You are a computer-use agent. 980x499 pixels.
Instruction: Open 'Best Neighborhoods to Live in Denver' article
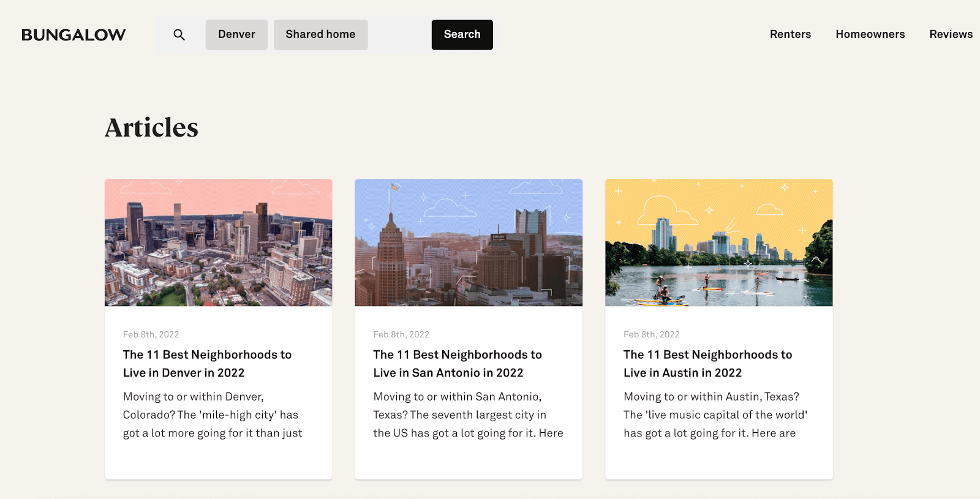208,364
